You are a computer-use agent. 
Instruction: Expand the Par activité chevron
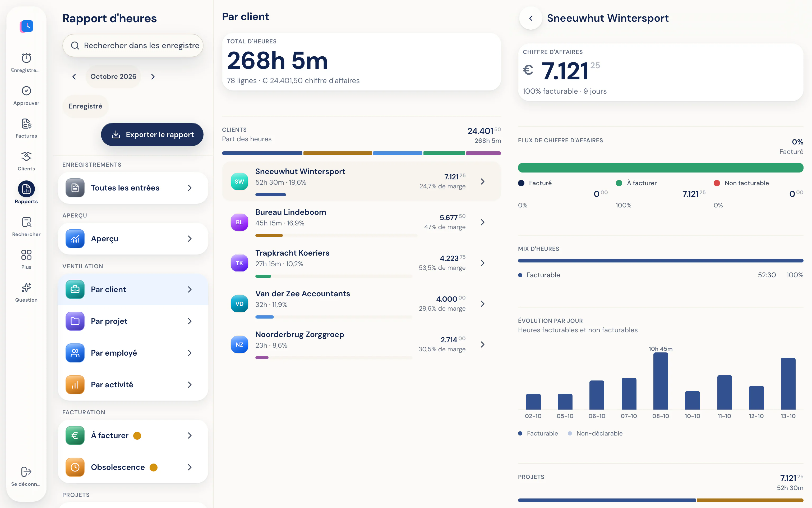[x=190, y=385]
